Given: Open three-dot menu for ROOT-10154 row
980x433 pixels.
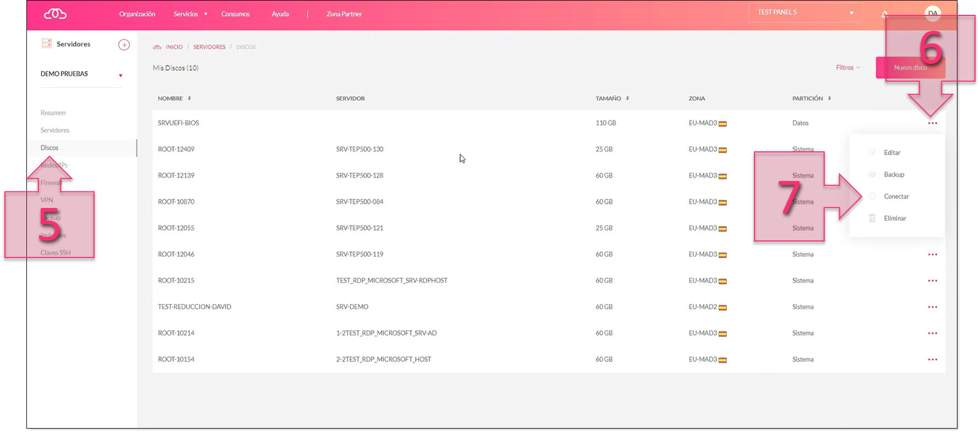Looking at the screenshot, I should pos(932,360).
